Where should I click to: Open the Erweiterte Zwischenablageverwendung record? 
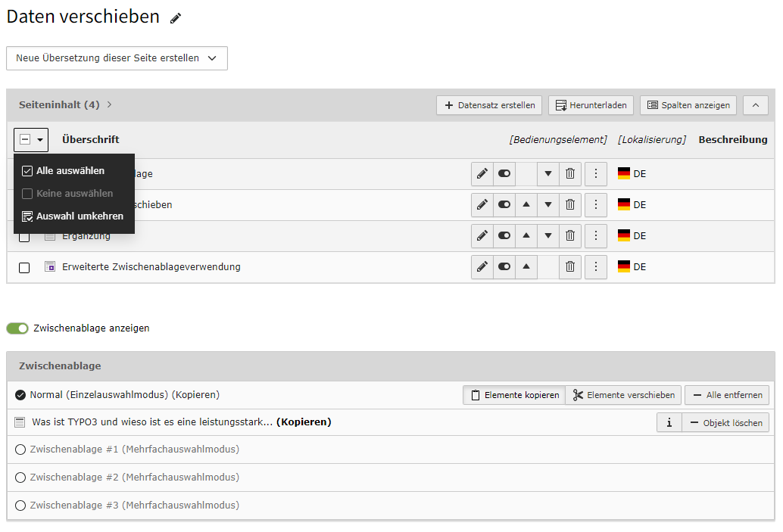(x=151, y=267)
